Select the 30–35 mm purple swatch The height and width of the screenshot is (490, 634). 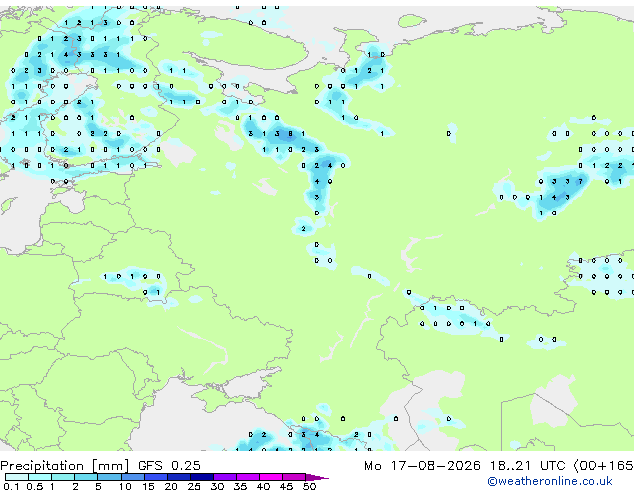(x=225, y=477)
